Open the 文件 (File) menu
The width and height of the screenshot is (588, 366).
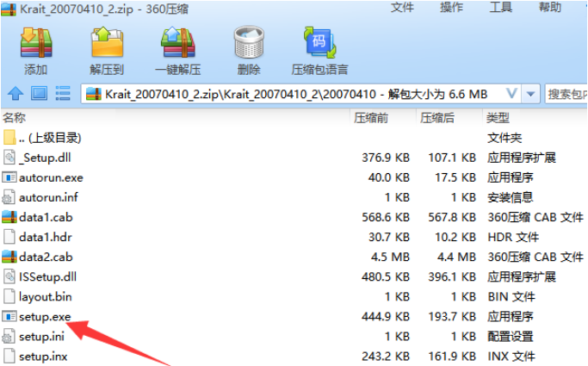402,8
